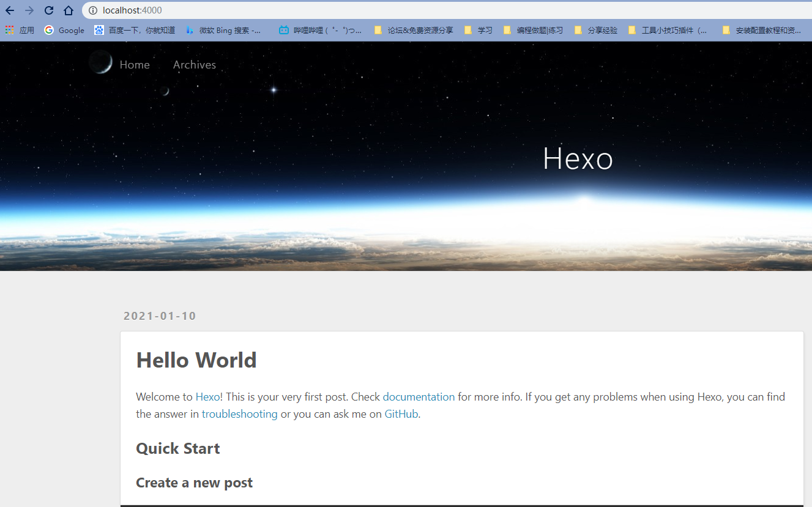Open the Hello World post title
The height and width of the screenshot is (507, 812).
click(196, 360)
